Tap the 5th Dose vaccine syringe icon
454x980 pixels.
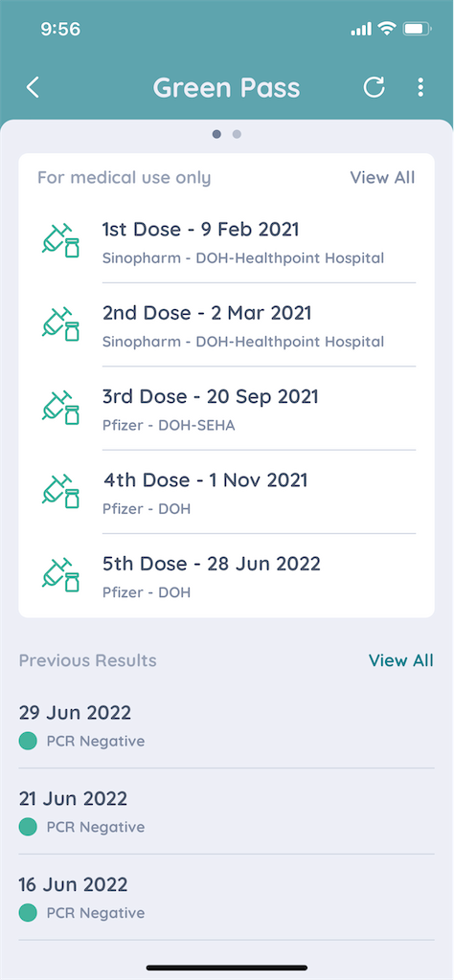coord(60,574)
